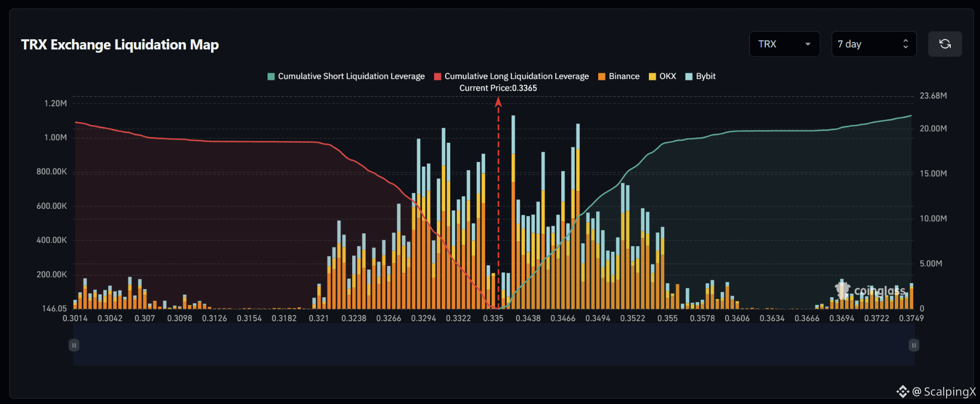Click the 1.20M left axis label
The width and height of the screenshot is (980, 404).
[x=56, y=103]
